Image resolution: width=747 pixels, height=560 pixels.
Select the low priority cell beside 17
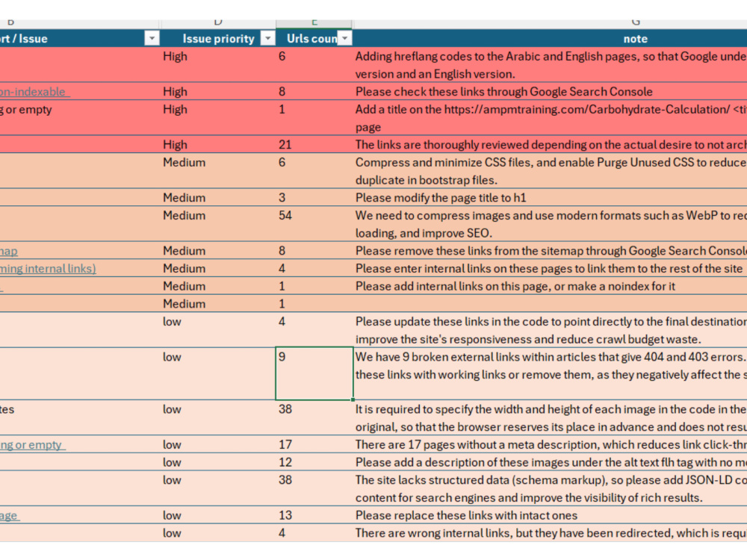tap(218, 445)
